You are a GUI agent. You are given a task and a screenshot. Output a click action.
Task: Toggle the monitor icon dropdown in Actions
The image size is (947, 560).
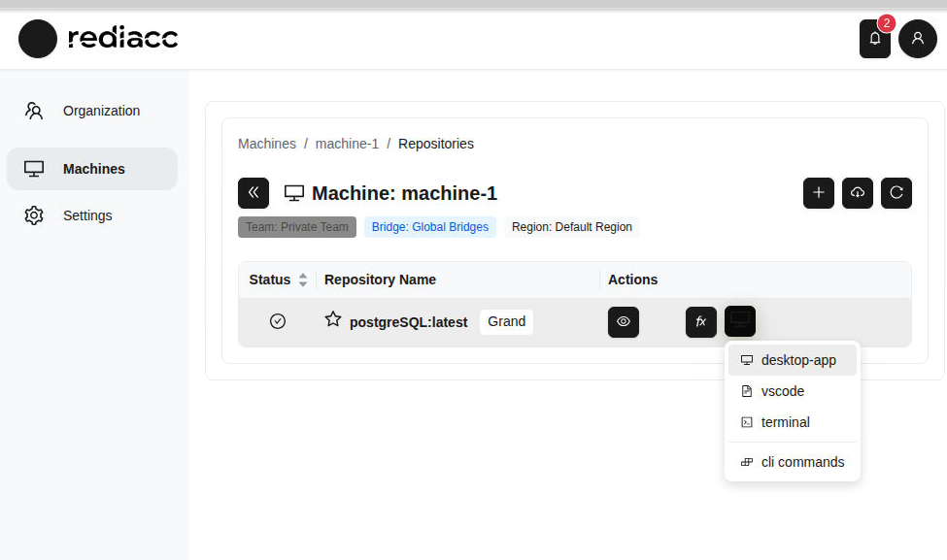739,321
